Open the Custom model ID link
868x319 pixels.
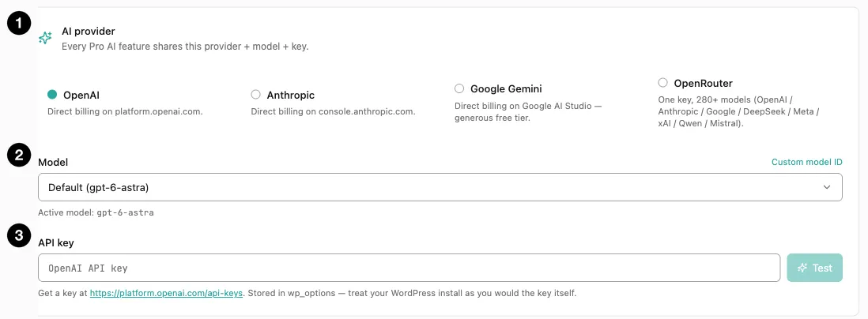806,162
